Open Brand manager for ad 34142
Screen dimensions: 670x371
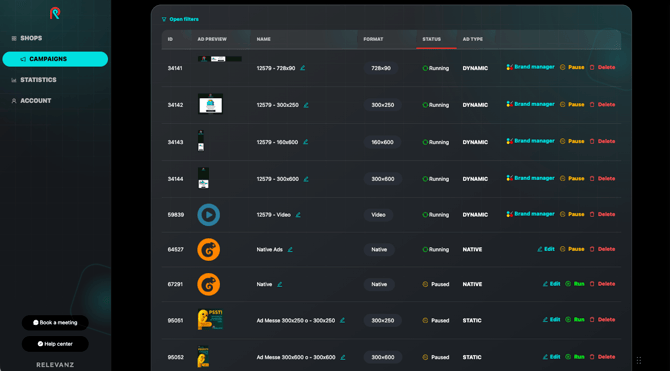(x=530, y=104)
